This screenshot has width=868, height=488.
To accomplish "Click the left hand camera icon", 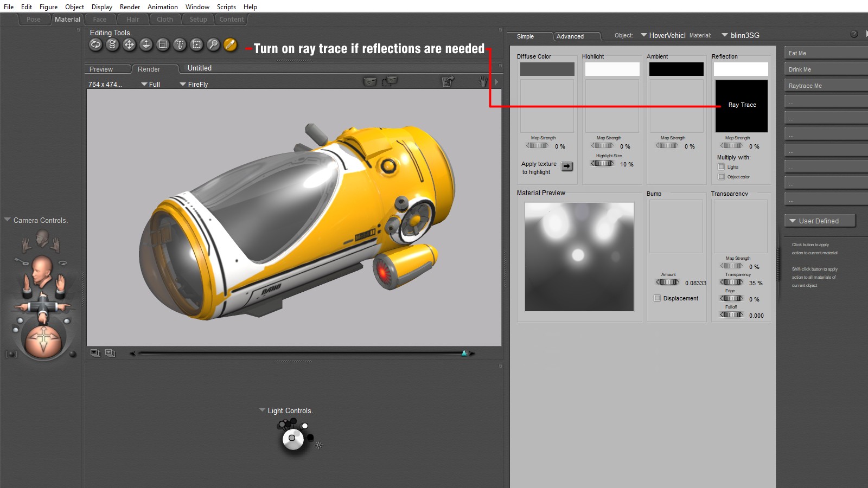I will 27,244.
